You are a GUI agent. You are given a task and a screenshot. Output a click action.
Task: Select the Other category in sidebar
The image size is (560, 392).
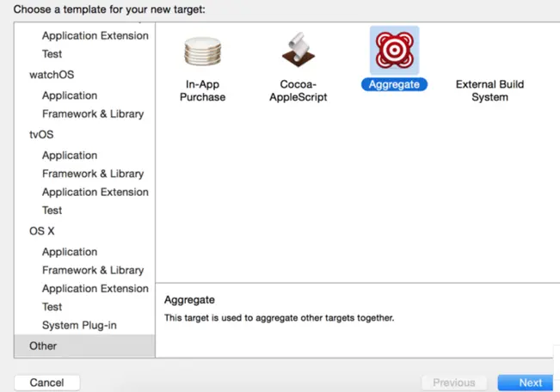[x=84, y=346]
